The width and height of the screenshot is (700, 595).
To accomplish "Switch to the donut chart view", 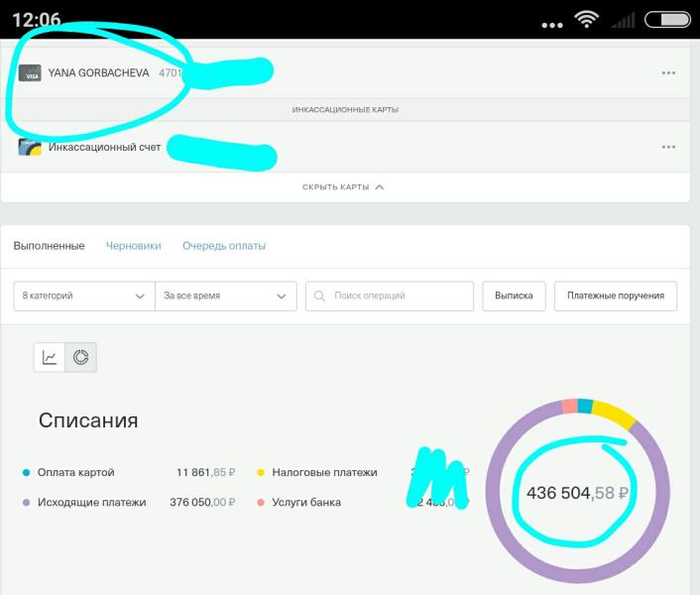I will (80, 357).
